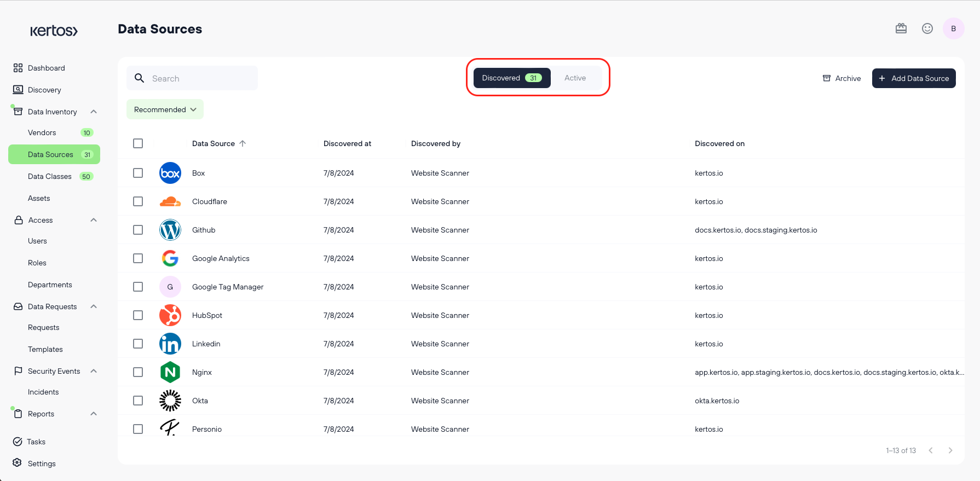Open the gift box updates icon
The image size is (980, 481).
click(901, 28)
